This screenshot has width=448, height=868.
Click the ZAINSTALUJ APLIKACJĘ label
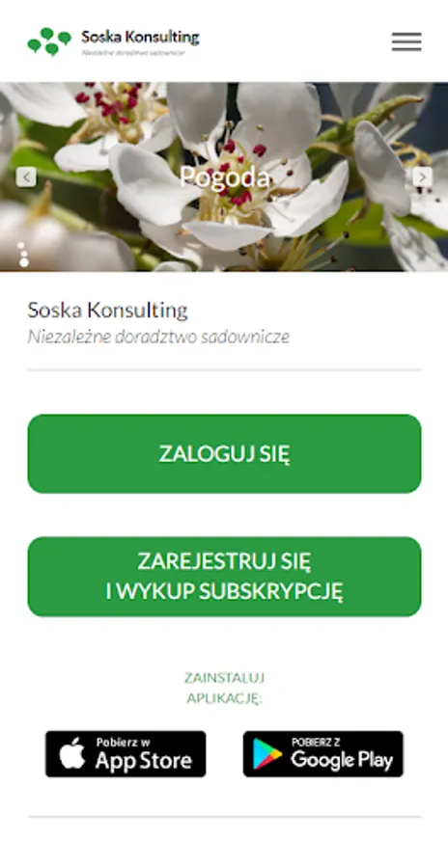(x=225, y=688)
